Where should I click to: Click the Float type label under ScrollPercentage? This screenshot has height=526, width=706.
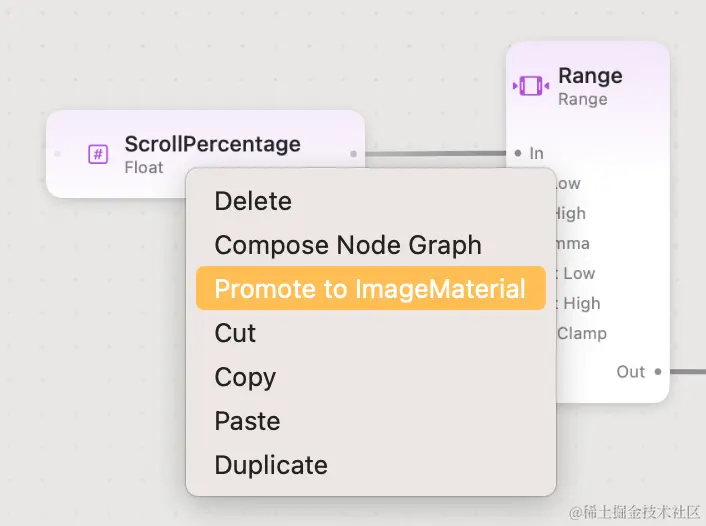coord(144,167)
